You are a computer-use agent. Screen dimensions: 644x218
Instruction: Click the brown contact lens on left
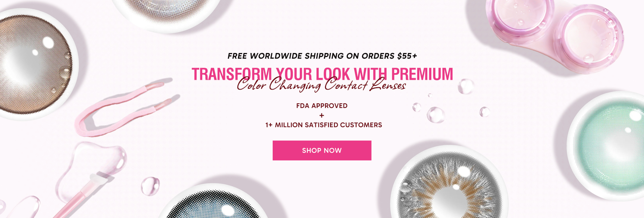36,64
